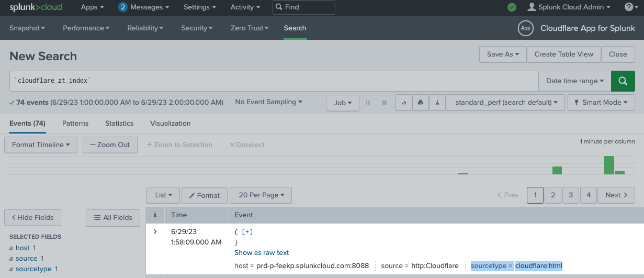Switch to the Statistics tab
The height and width of the screenshot is (278, 644).
[119, 124]
